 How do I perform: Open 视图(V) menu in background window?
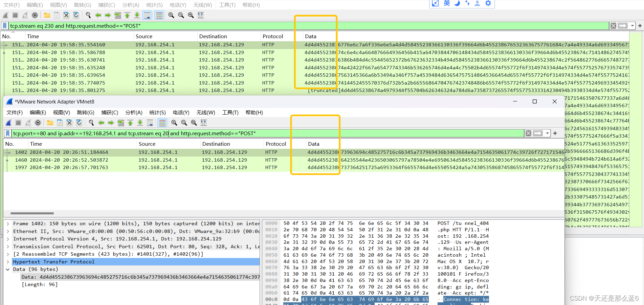coord(58,5)
